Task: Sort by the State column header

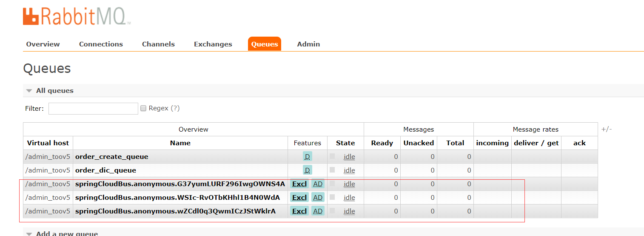Action: [x=345, y=143]
